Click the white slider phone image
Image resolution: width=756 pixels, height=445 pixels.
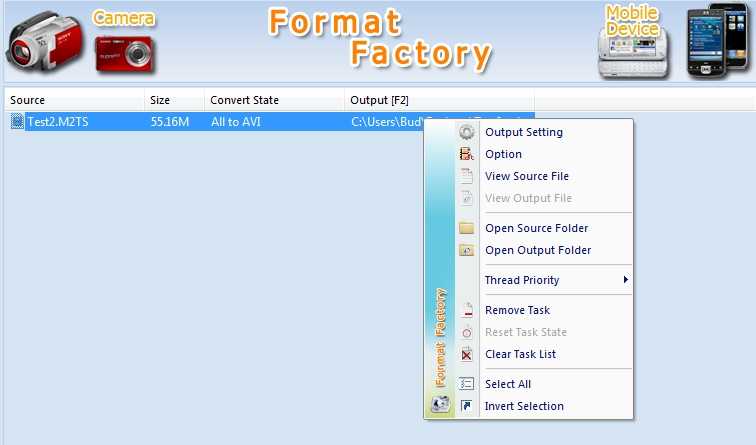point(633,54)
